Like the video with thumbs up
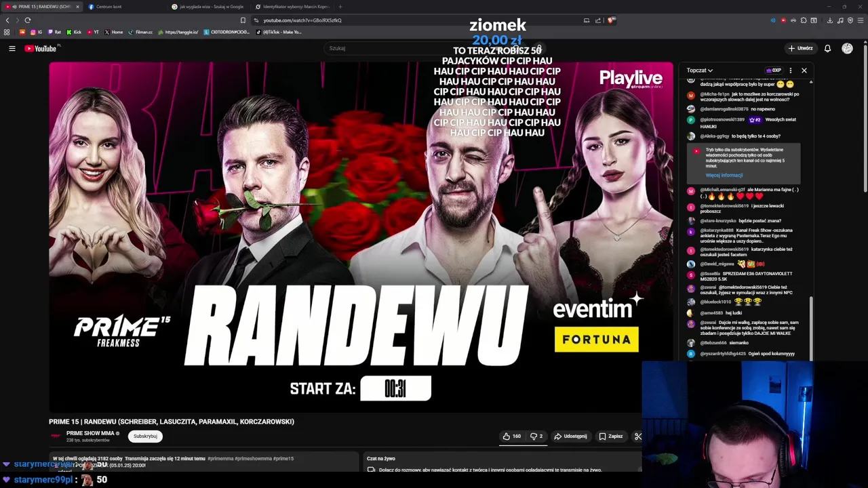868x488 pixels. tap(512, 436)
